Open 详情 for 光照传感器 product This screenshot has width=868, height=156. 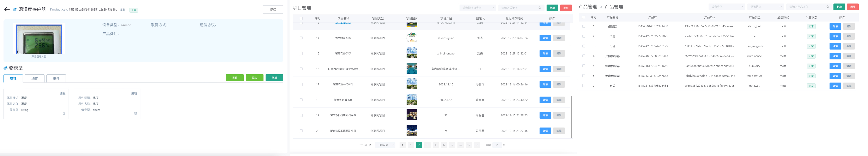click(x=835, y=56)
